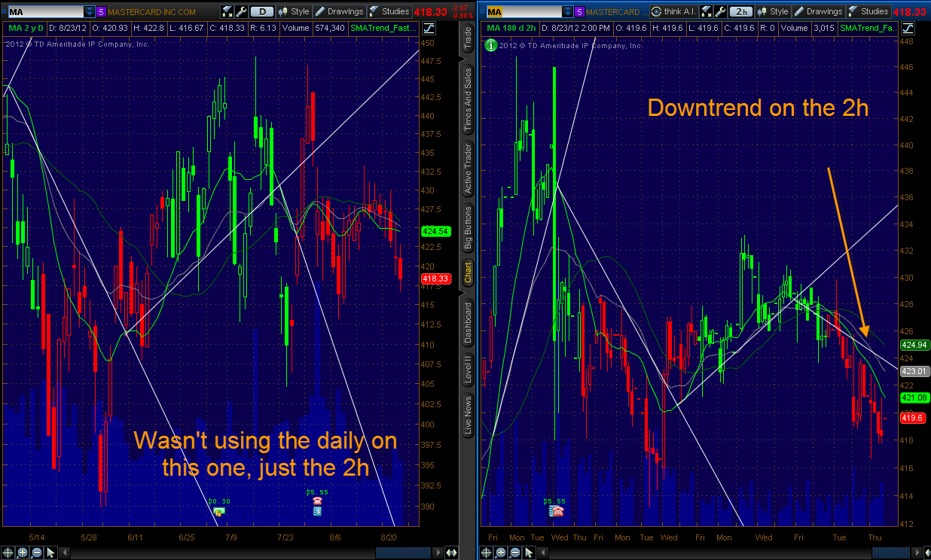This screenshot has height=560, width=931.
Task: Click the MA 2 y D label in left chart
Action: (26, 28)
